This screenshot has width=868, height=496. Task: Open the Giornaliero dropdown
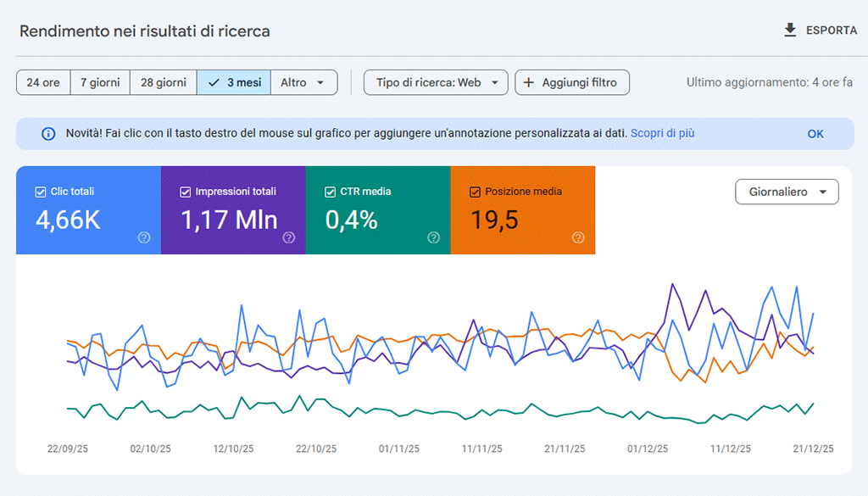[x=787, y=192]
